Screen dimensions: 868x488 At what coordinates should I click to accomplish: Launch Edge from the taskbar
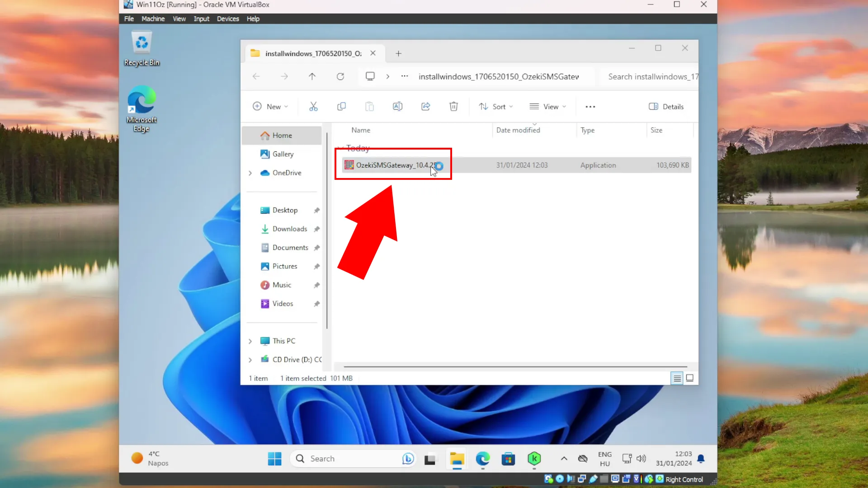click(483, 459)
